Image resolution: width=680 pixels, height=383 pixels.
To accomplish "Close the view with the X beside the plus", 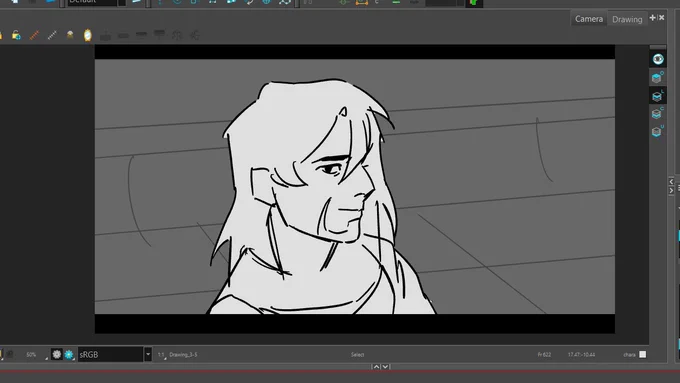I will [661, 18].
